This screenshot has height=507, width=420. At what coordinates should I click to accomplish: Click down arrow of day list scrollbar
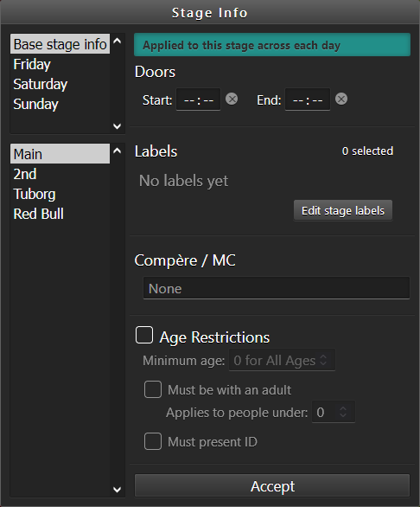[118, 126]
